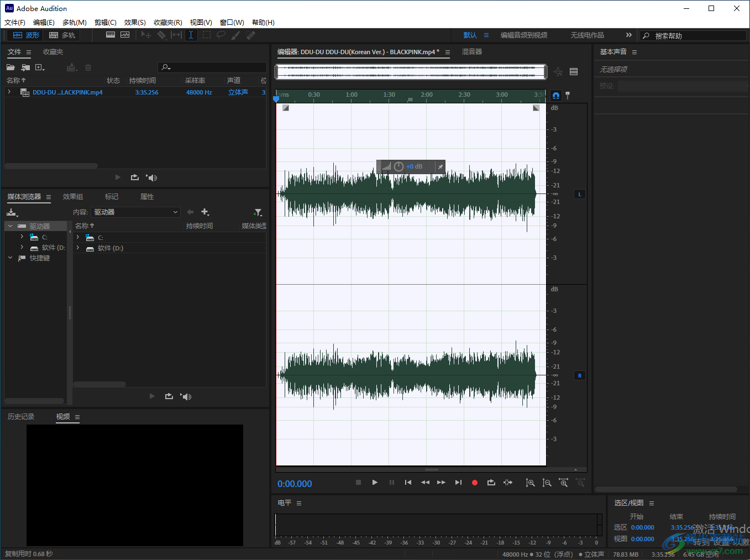The height and width of the screenshot is (560, 750).
Task: Toggle auto-play speaker in Files panel
Action: coord(151,177)
